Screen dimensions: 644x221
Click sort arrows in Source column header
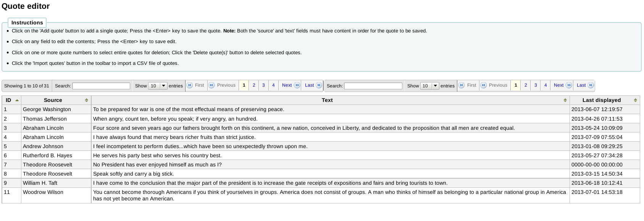coord(87,100)
